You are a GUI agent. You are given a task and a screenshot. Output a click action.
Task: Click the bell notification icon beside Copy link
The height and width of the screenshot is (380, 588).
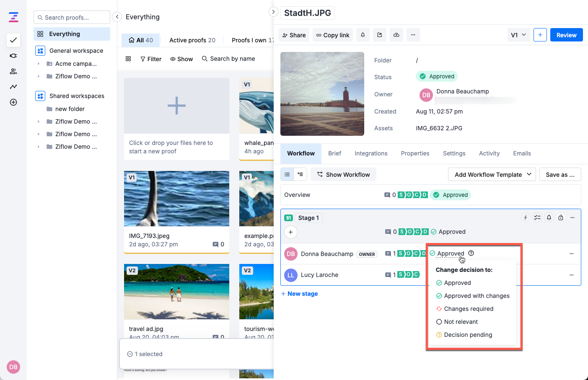pos(363,35)
